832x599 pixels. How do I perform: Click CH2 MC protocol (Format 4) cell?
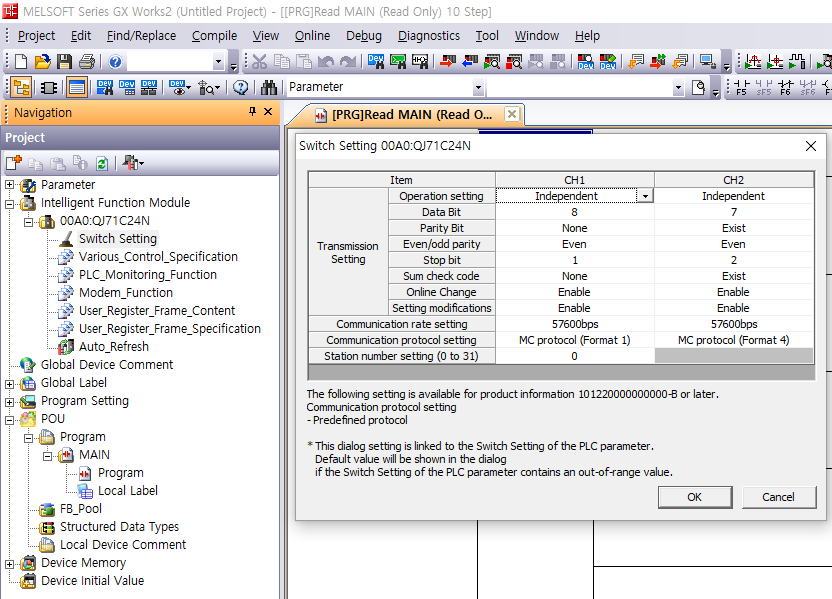tap(733, 340)
